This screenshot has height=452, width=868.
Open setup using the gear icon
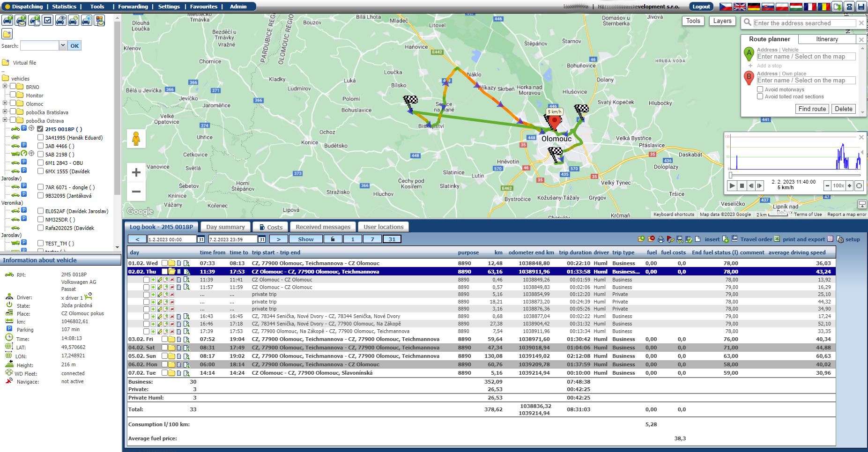coord(841,240)
